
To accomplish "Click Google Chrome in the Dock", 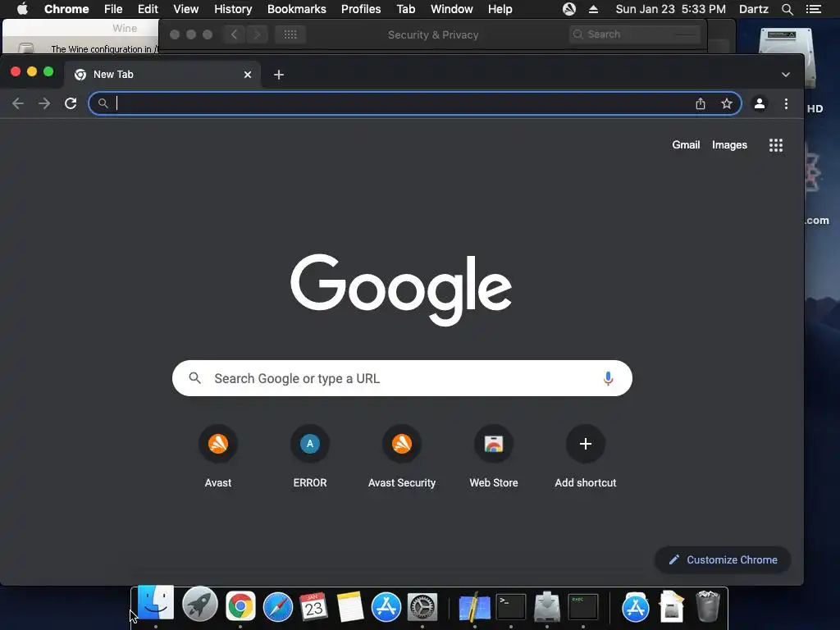I will [x=240, y=606].
